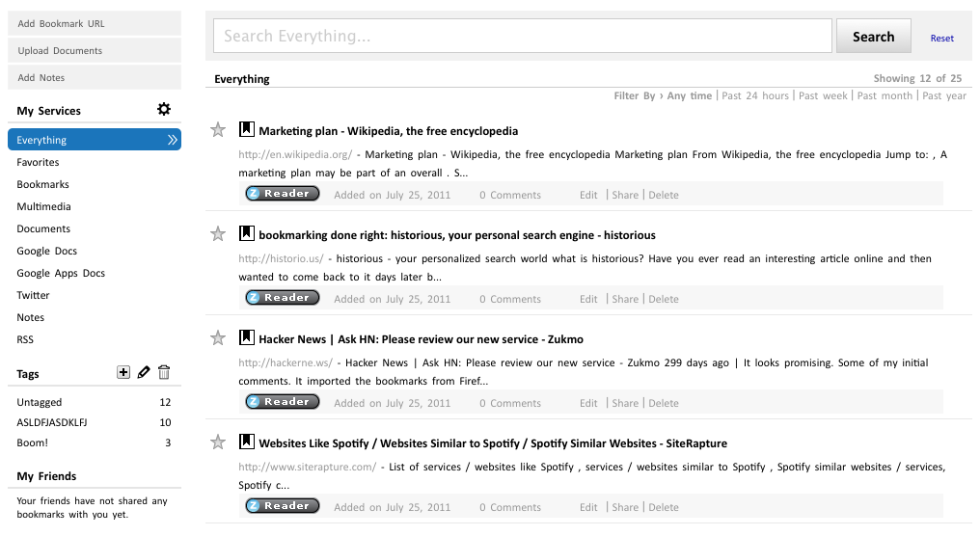Click bookmark icon beside Websites Like Spotify title

[x=246, y=442]
